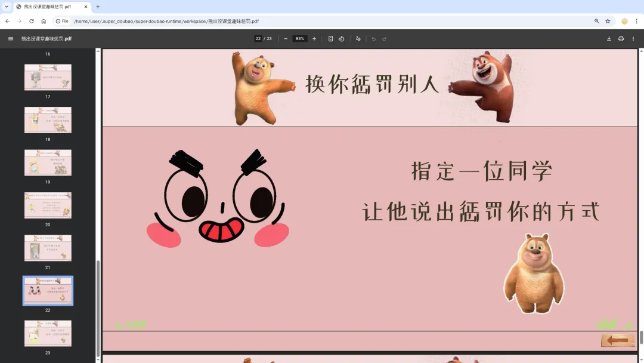This screenshot has width=644, height=363.
Task: Click the thumbnail sidebar scrollbar
Action: coord(98,308)
